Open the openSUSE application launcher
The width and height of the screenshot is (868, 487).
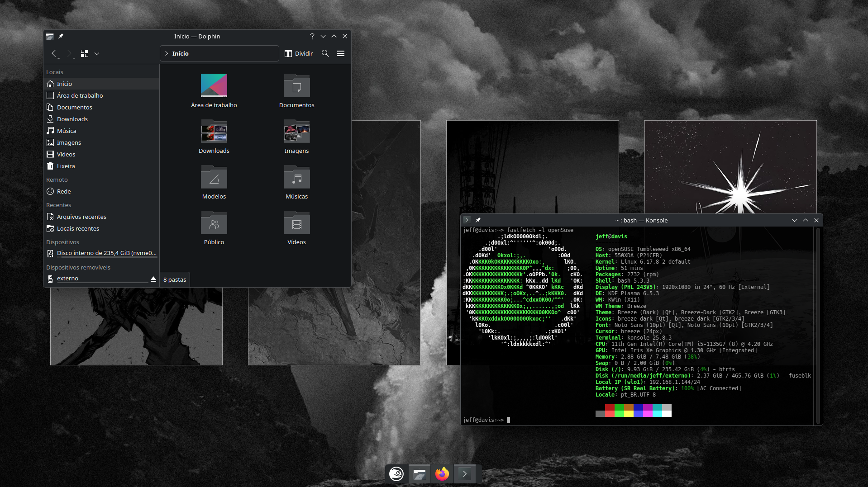click(396, 473)
